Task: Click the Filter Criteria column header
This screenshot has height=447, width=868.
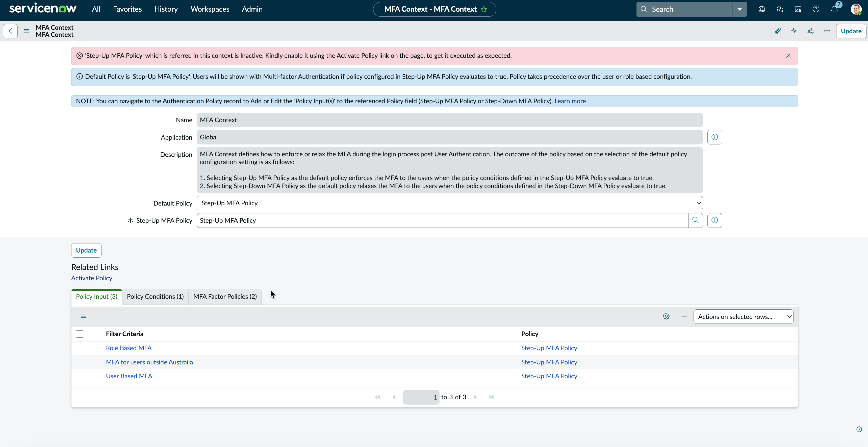Action: click(125, 334)
